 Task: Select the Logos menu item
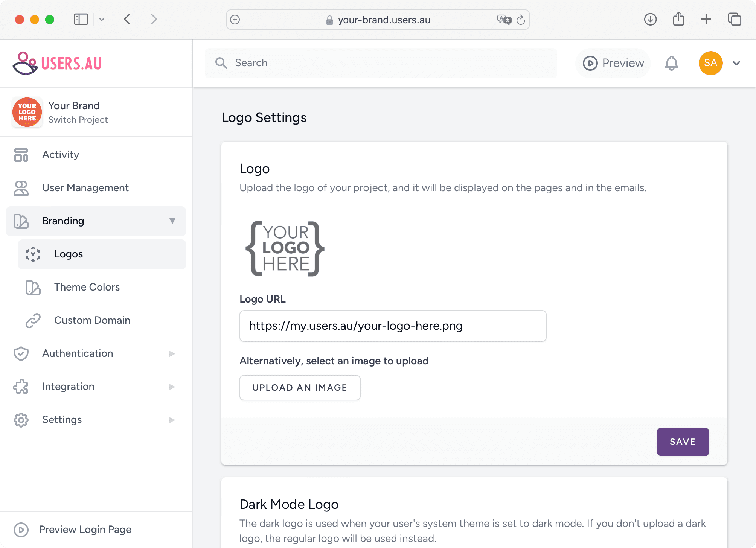click(x=69, y=254)
